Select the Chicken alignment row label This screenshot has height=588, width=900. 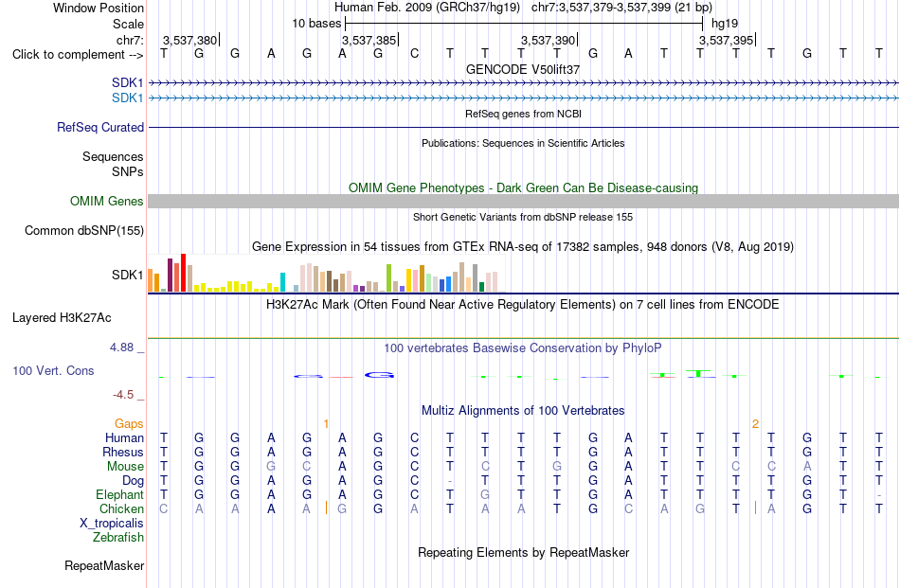tap(121, 508)
